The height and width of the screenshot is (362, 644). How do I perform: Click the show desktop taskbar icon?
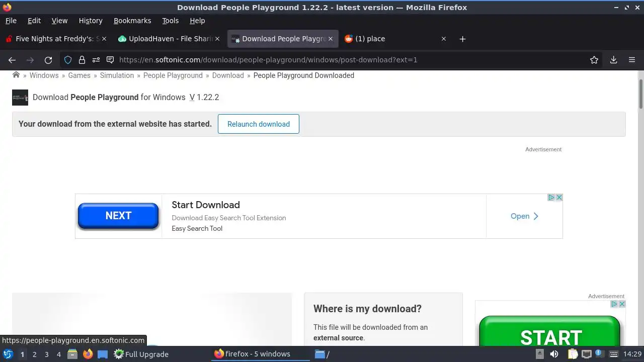(x=103, y=354)
